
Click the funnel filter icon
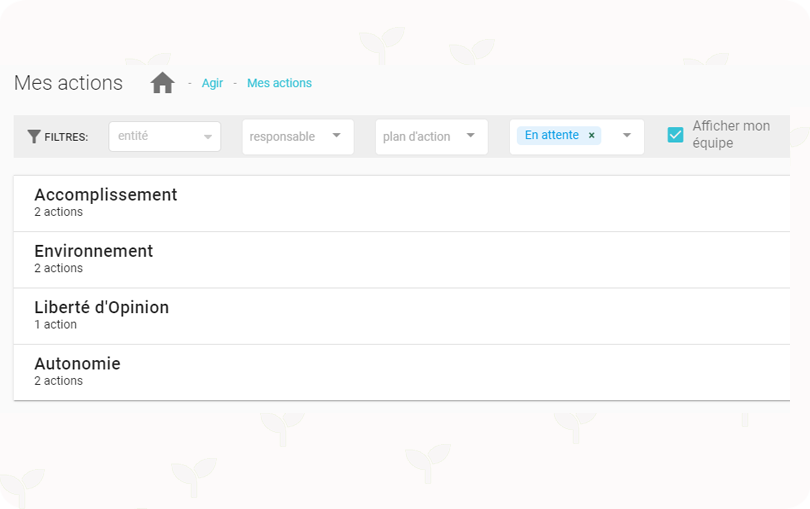pos(34,136)
